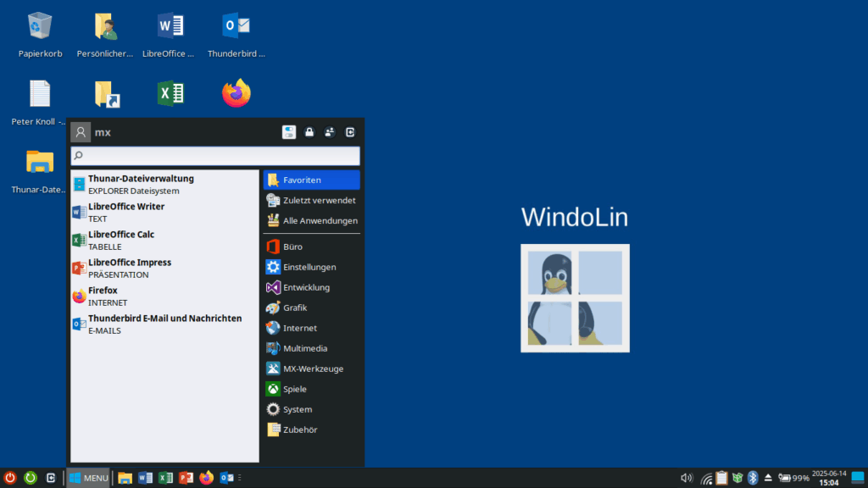Click the volume speaker icon in tray
This screenshot has width=868, height=488.
687,478
